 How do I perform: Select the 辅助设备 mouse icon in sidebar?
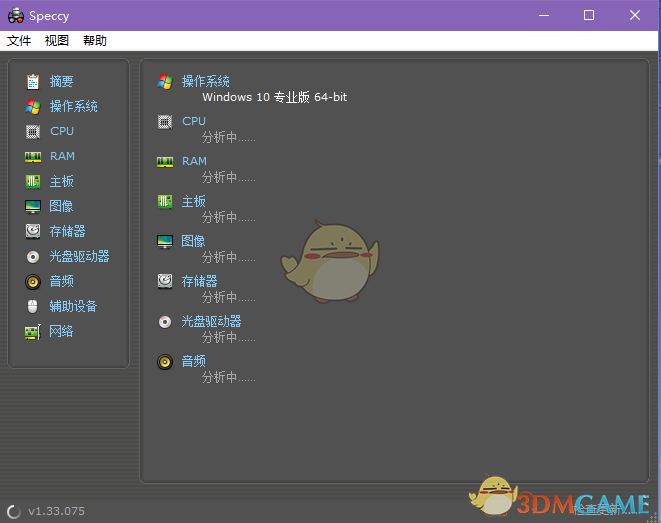coord(33,306)
